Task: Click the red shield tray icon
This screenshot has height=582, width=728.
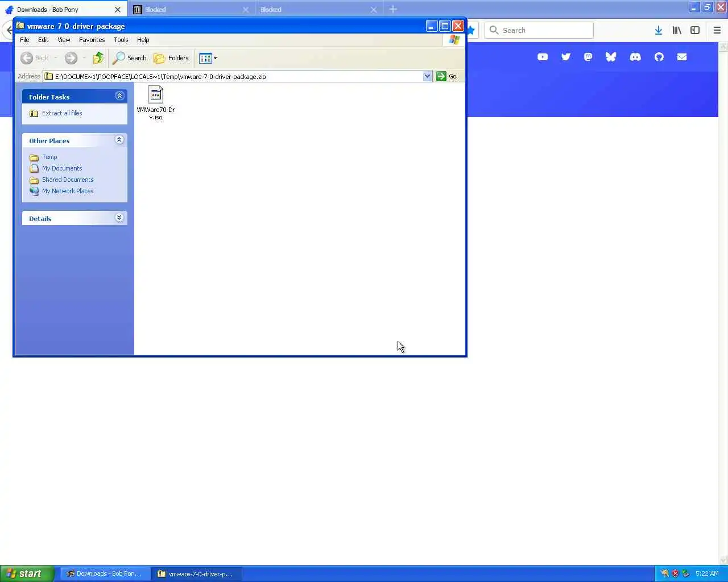Action: click(x=675, y=573)
